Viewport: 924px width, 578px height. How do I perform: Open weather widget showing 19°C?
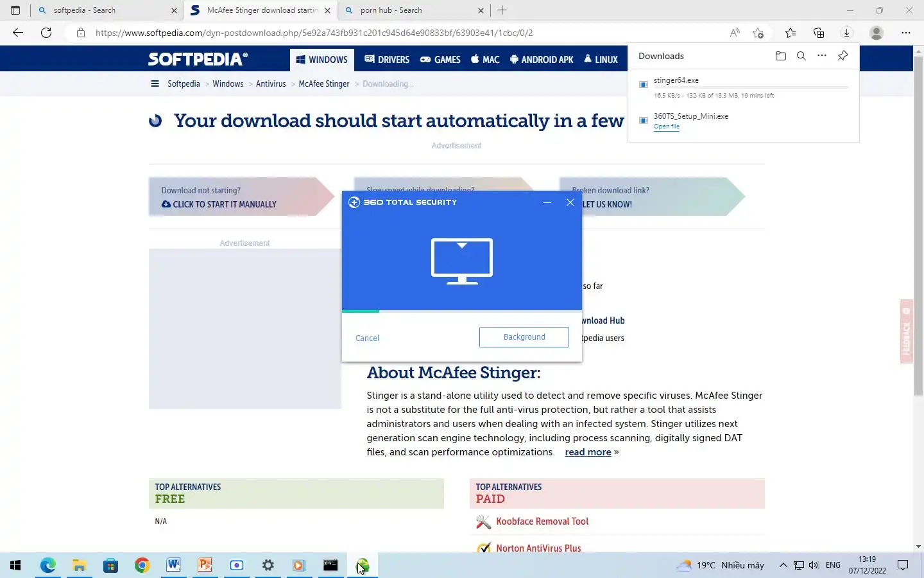coord(720,565)
